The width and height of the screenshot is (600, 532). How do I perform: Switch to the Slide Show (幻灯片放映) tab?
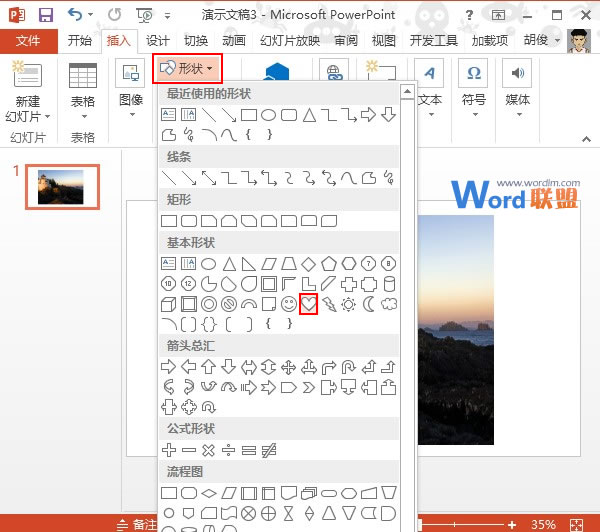pos(290,41)
